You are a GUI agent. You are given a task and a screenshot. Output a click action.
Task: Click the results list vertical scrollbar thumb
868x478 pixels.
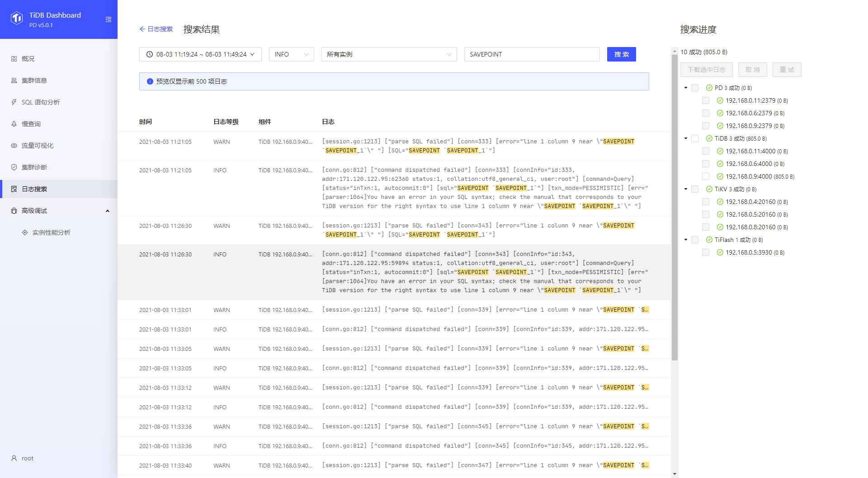coord(675,207)
